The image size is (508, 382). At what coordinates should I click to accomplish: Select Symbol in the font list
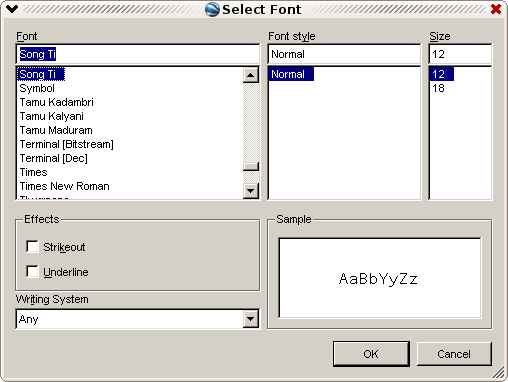click(x=37, y=88)
